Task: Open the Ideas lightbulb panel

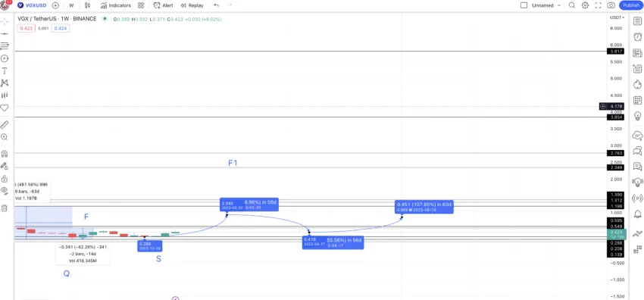Action: pyautogui.click(x=637, y=116)
